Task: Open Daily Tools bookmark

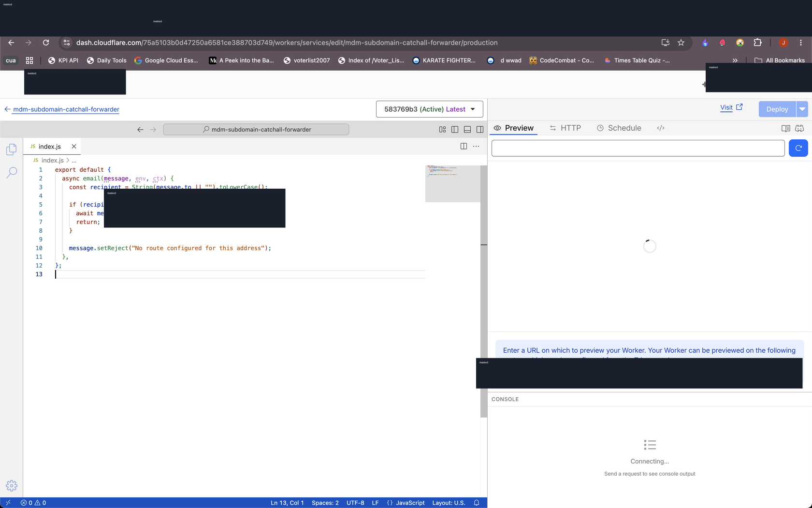Action: 106,60
